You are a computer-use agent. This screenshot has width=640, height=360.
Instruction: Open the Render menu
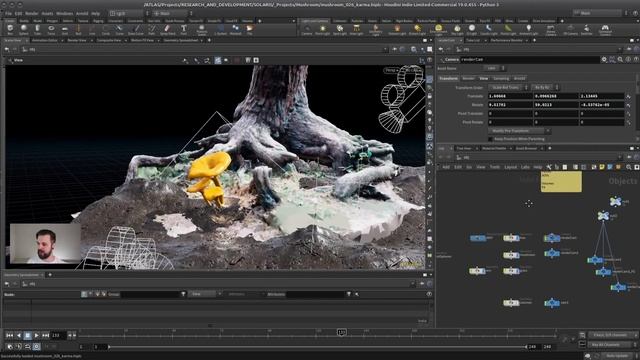32,13
